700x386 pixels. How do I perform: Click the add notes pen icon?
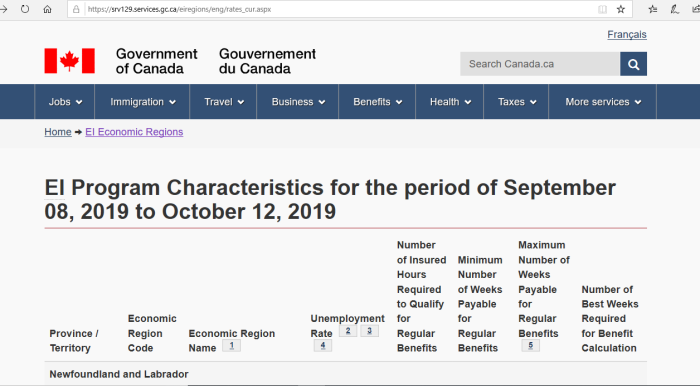(675, 9)
